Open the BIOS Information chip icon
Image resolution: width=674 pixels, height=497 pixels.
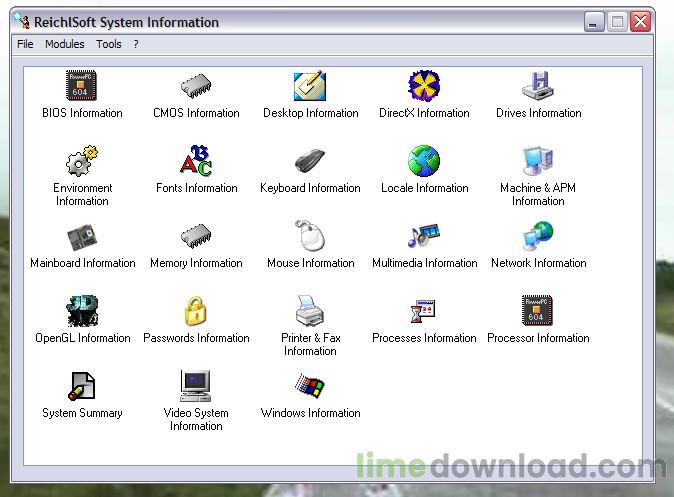pyautogui.click(x=81, y=86)
